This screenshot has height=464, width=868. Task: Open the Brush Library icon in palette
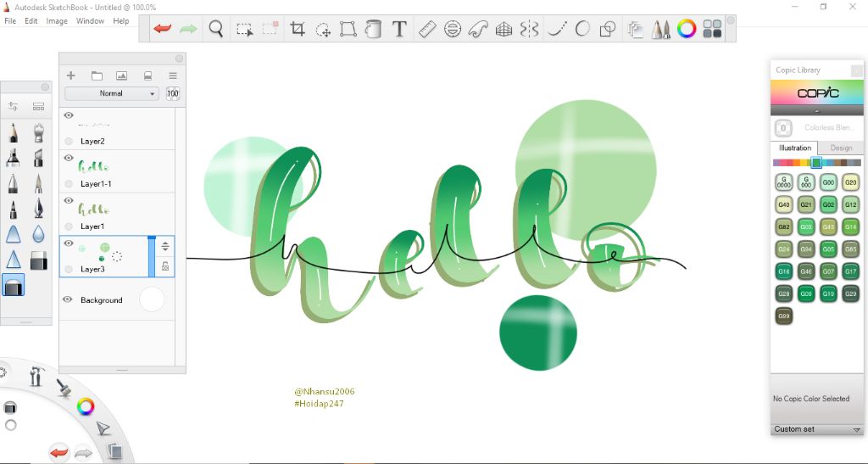[x=38, y=106]
